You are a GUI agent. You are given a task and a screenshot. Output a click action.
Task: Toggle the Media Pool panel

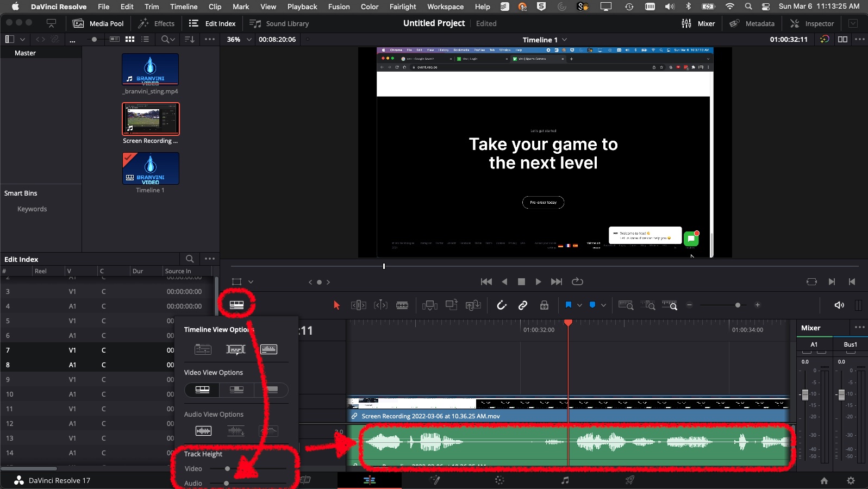click(98, 23)
